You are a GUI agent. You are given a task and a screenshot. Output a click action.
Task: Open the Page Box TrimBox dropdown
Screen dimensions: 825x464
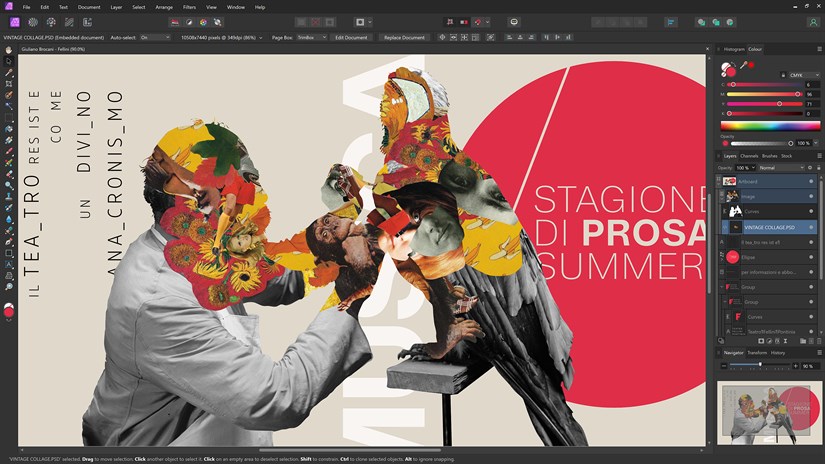point(311,37)
